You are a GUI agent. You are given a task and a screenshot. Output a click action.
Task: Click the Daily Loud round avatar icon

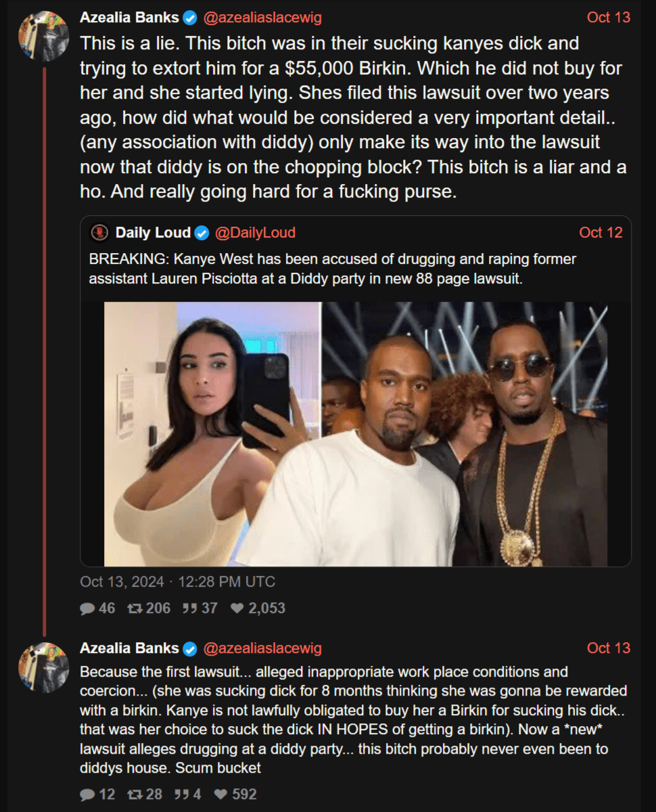coord(100,233)
